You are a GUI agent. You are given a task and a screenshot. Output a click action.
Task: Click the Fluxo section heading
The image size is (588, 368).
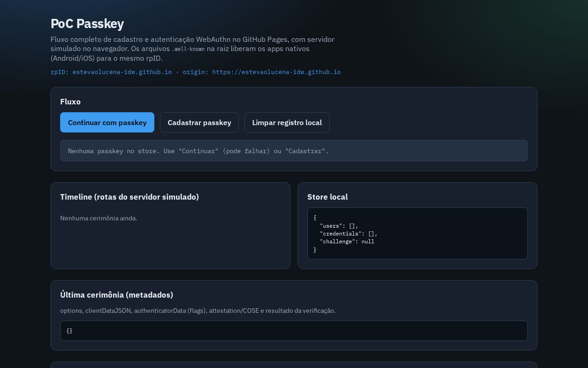click(70, 102)
